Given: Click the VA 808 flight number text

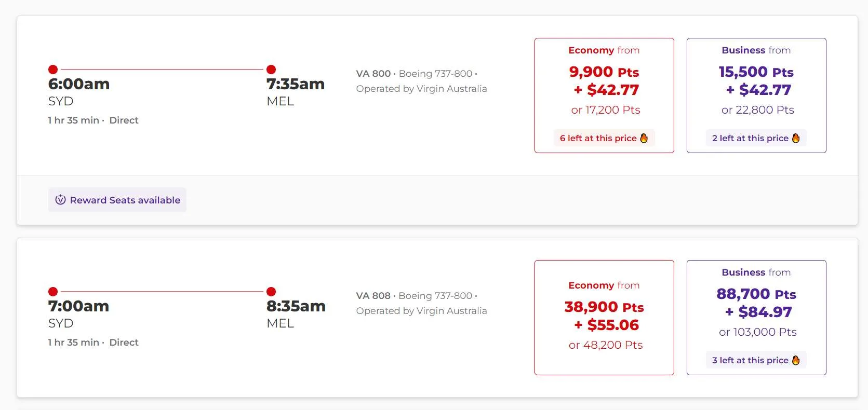Looking at the screenshot, I should tap(373, 296).
